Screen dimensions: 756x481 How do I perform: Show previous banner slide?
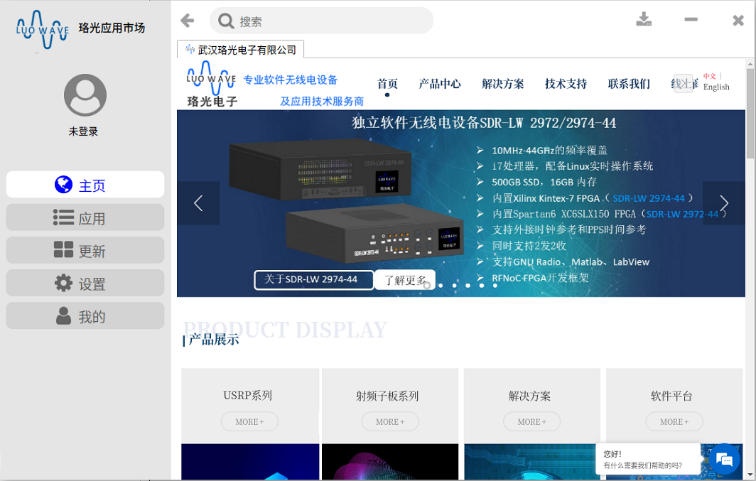pyautogui.click(x=198, y=203)
